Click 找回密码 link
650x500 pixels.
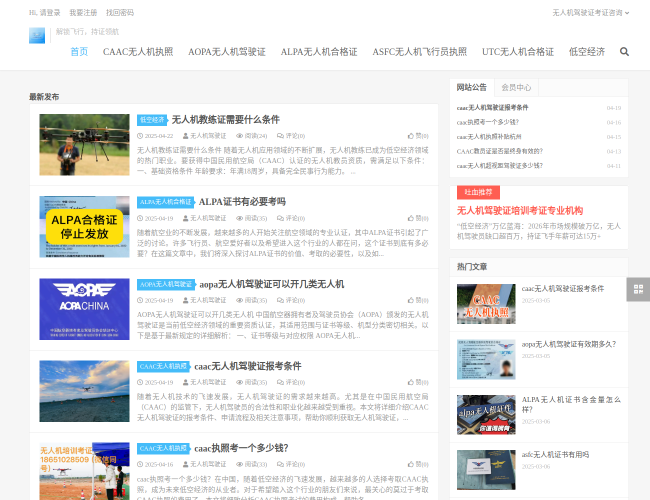tap(120, 13)
